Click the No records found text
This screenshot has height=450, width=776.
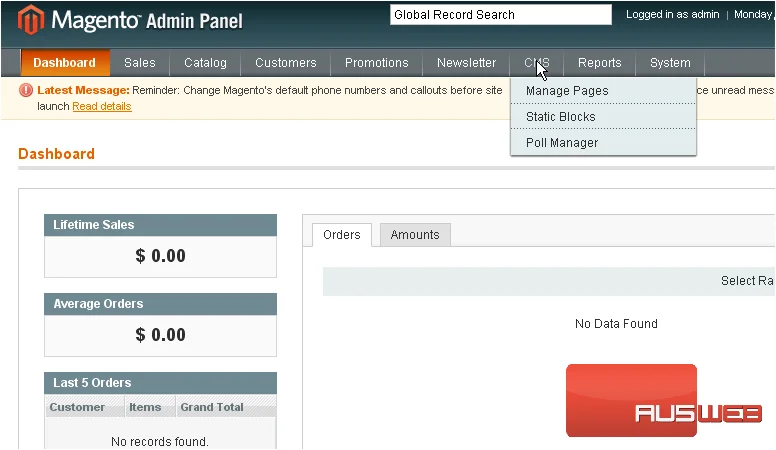[160, 442]
